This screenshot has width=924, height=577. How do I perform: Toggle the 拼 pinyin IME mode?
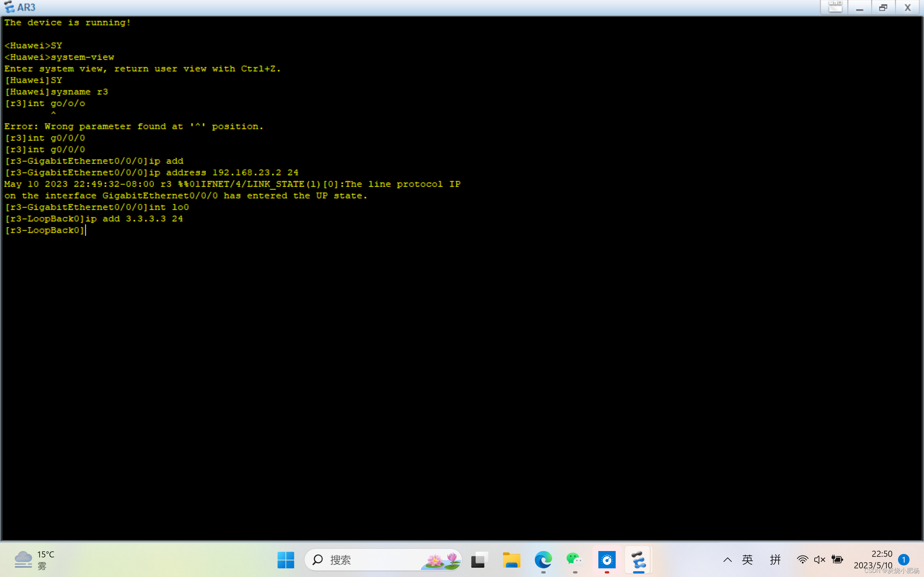pos(775,559)
